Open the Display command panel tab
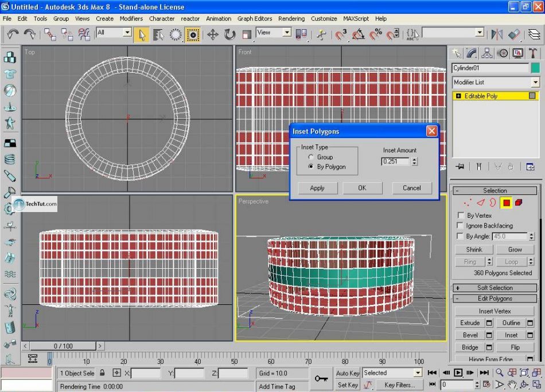 pyautogui.click(x=517, y=53)
